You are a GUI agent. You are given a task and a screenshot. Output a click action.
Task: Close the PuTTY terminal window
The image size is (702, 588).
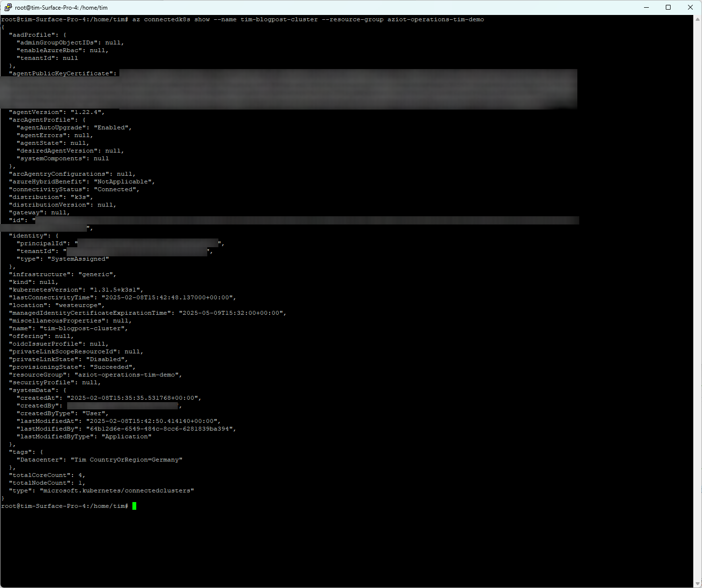(x=690, y=7)
